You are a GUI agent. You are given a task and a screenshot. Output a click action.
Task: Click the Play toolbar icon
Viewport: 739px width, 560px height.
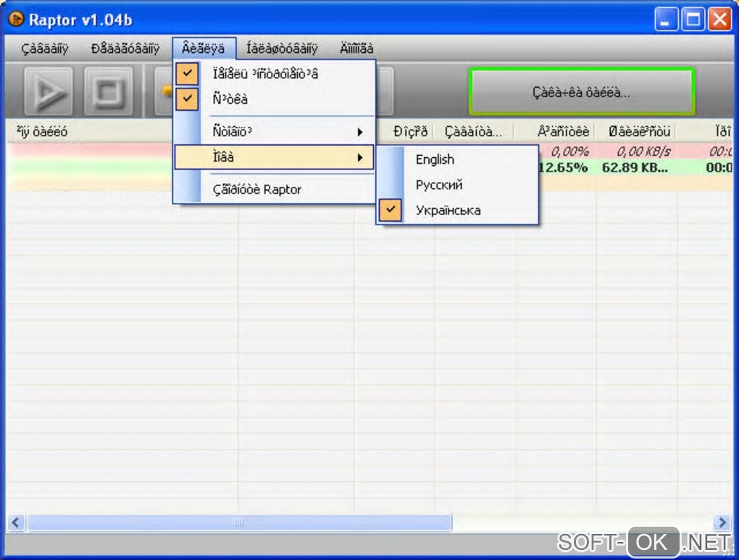click(x=49, y=91)
